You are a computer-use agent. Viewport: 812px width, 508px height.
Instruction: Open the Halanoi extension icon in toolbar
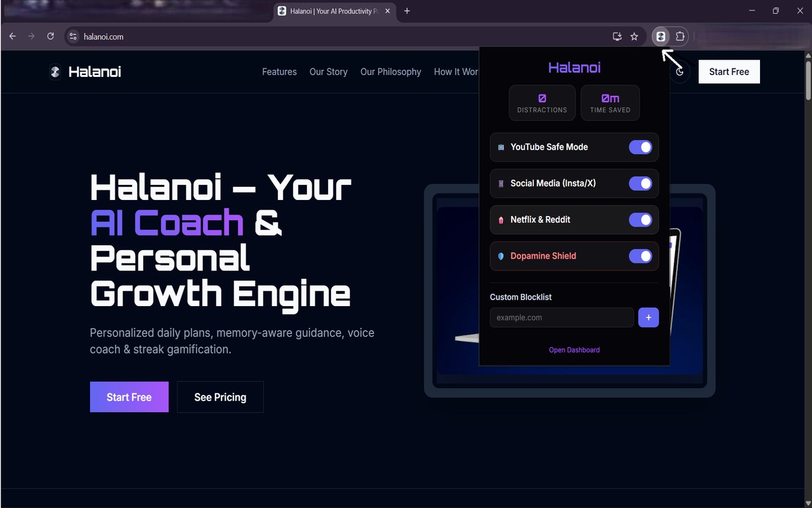coord(660,36)
